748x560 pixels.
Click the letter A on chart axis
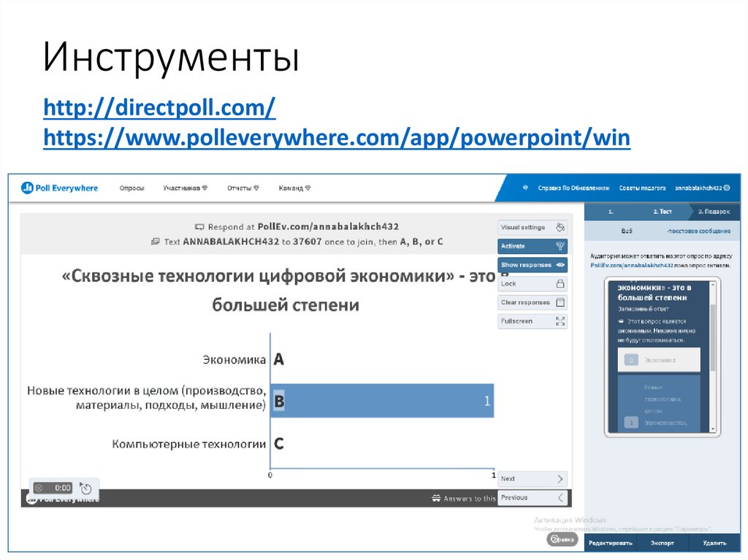[278, 359]
